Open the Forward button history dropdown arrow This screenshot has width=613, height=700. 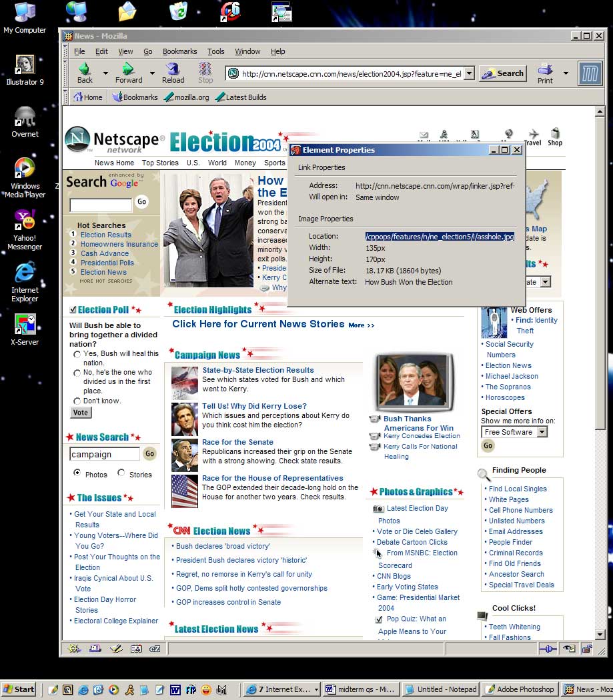152,73
